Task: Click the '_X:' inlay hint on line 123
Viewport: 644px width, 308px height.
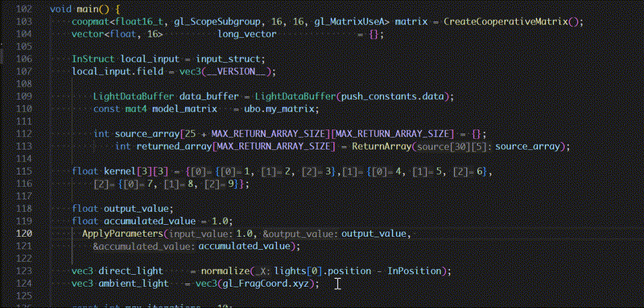Action: [263, 272]
